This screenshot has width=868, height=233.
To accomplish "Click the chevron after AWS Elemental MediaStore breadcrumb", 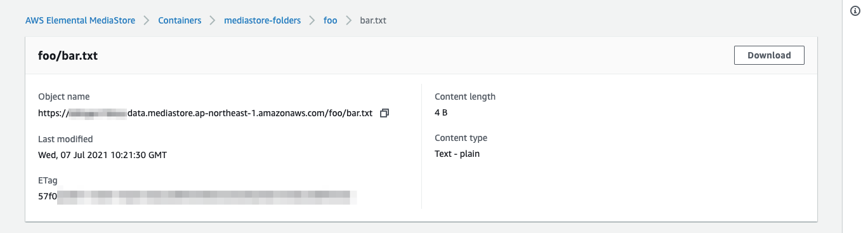I will click(147, 20).
